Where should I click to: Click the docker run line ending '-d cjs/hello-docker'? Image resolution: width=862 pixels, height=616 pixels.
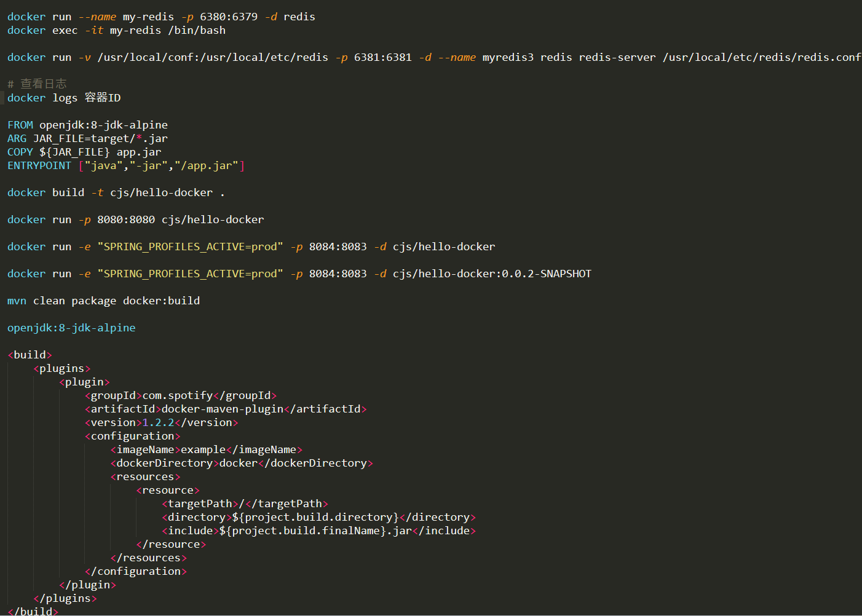(251, 247)
